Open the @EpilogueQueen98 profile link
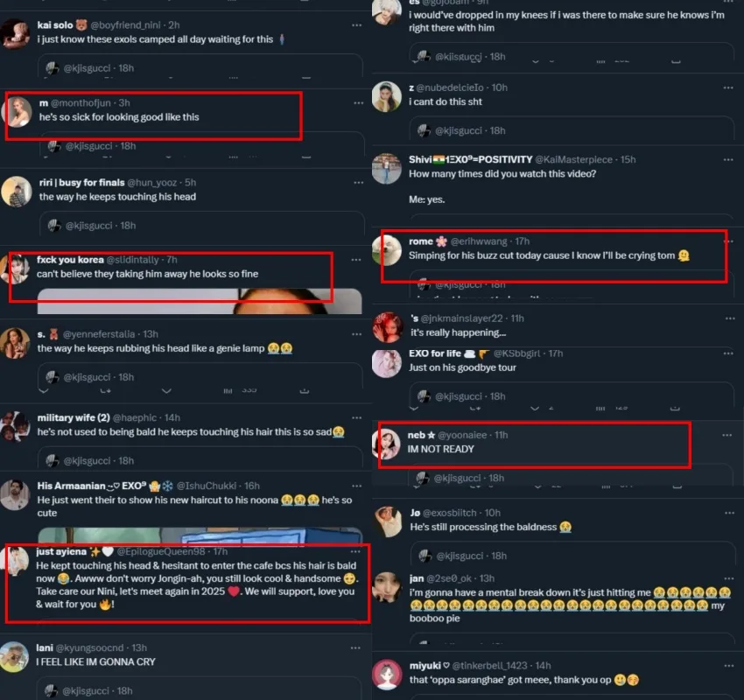This screenshot has height=700, width=744. point(161,551)
